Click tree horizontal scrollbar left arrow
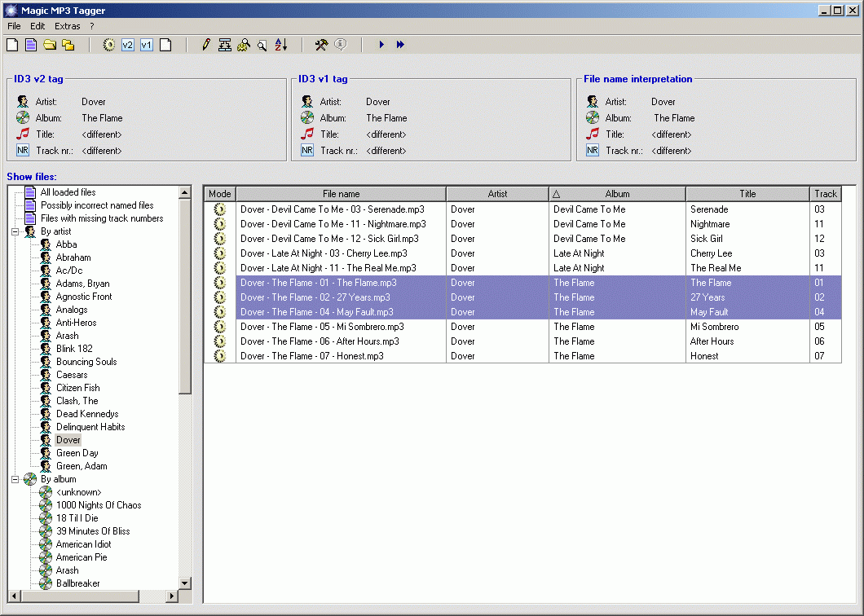The height and width of the screenshot is (616, 864). (x=14, y=596)
